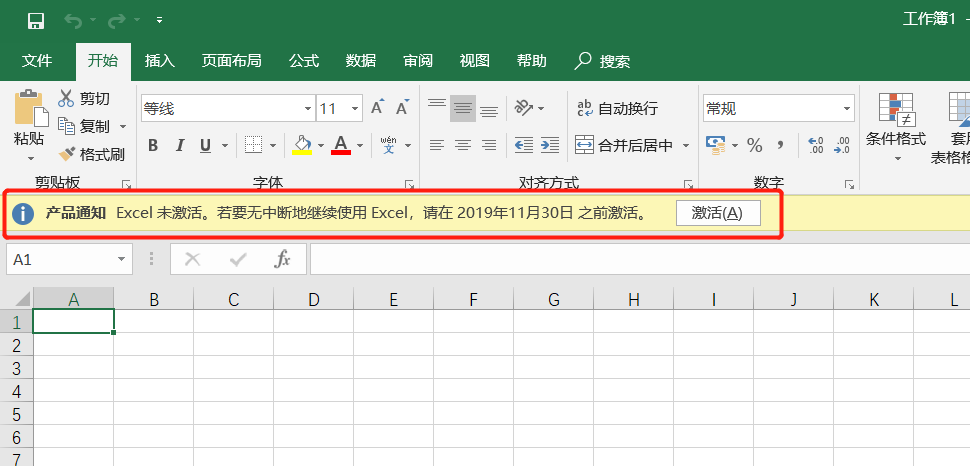
Task: Open the 数字 group dialog launcher
Action: (x=849, y=184)
